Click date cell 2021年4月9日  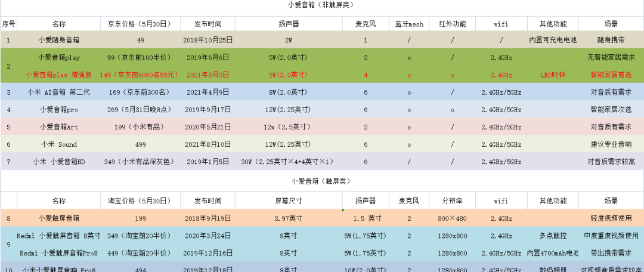coord(208,92)
